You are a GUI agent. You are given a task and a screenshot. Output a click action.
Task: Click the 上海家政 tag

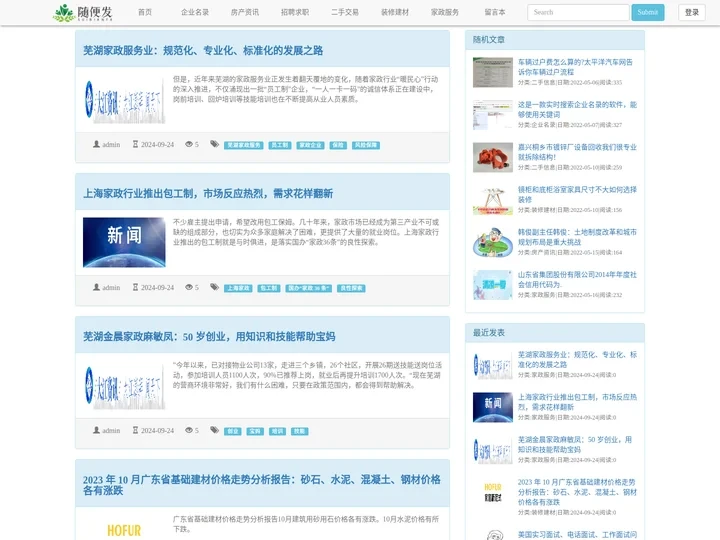click(238, 288)
